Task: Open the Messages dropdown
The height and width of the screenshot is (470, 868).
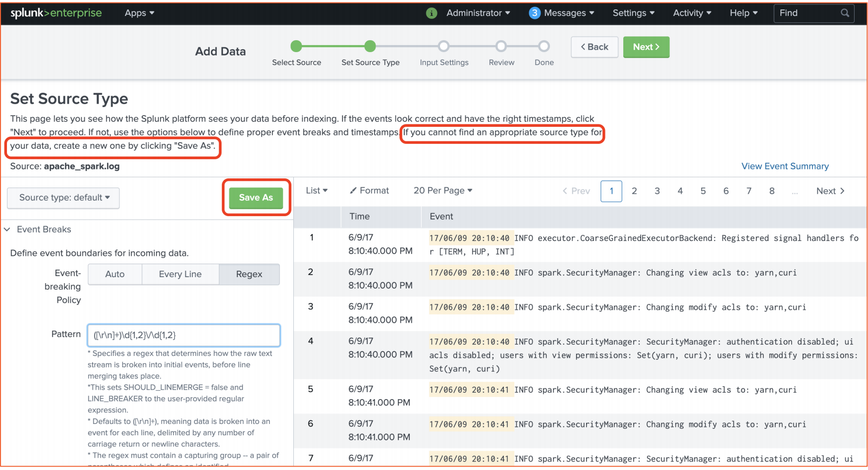Action: point(569,13)
